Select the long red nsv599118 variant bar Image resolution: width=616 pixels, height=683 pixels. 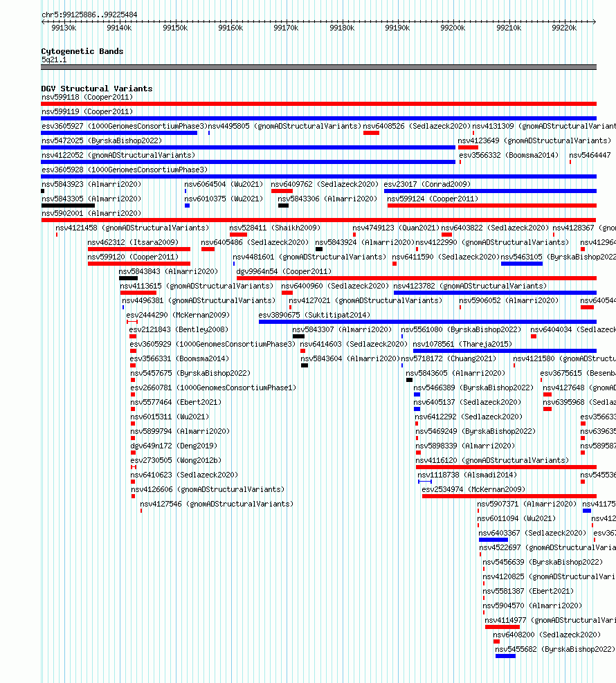[x=318, y=104]
